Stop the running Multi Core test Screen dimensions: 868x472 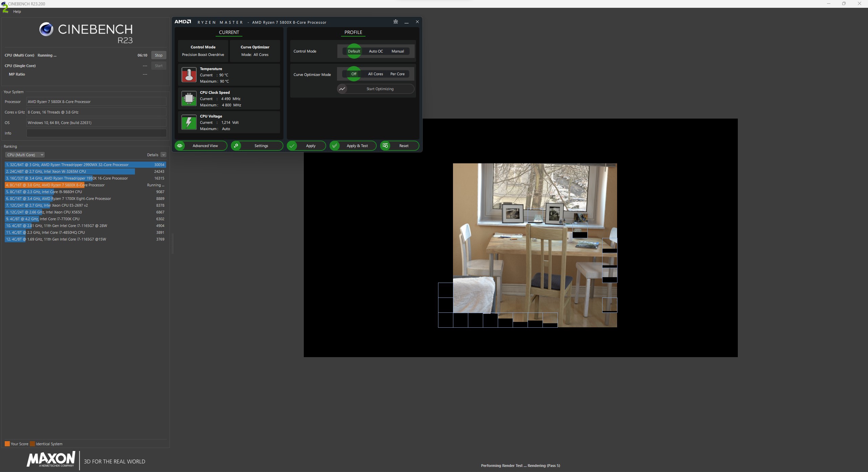coord(158,55)
